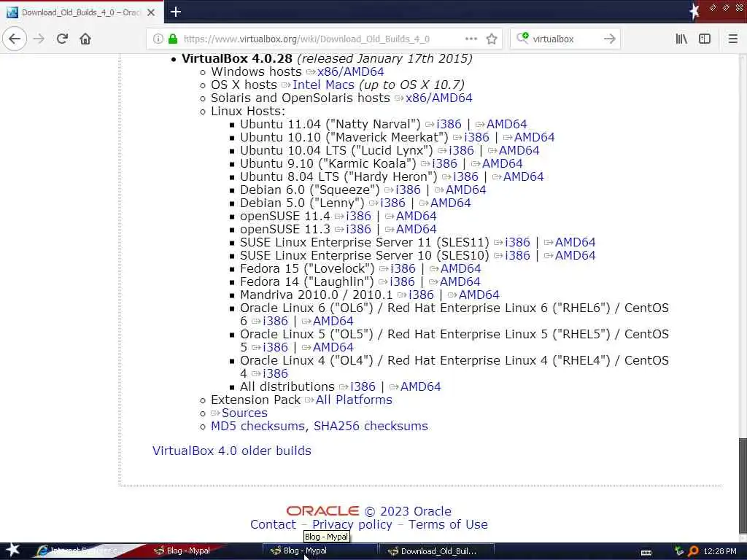This screenshot has height=560, width=747.
Task: Click the vertical scrollbar thumb
Action: coord(743,485)
